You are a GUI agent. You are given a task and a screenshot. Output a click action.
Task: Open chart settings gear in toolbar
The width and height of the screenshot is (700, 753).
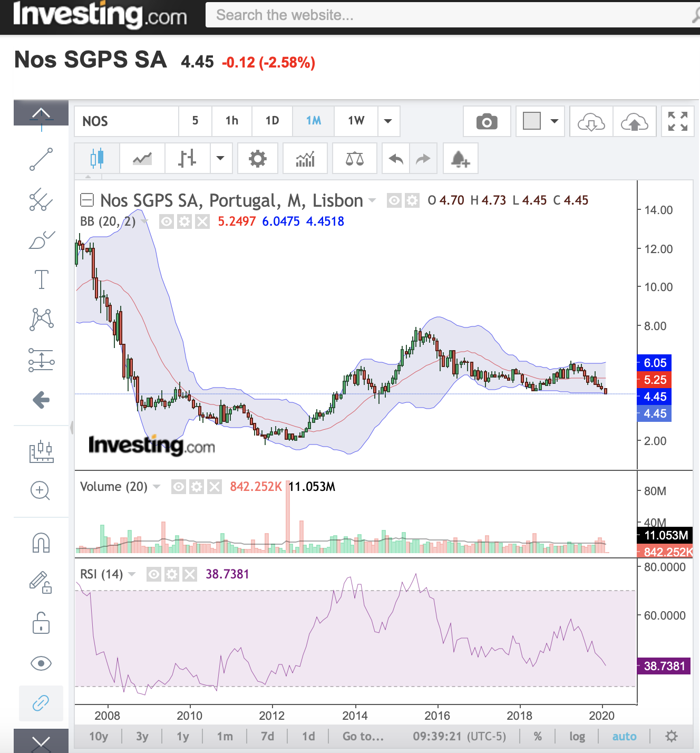[x=257, y=158]
